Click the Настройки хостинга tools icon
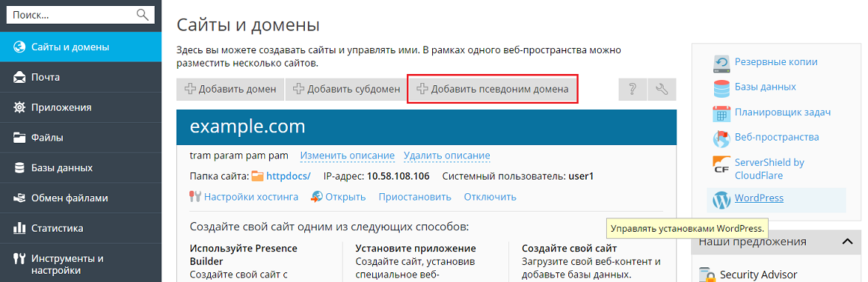This screenshot has width=868, height=282. 195,197
